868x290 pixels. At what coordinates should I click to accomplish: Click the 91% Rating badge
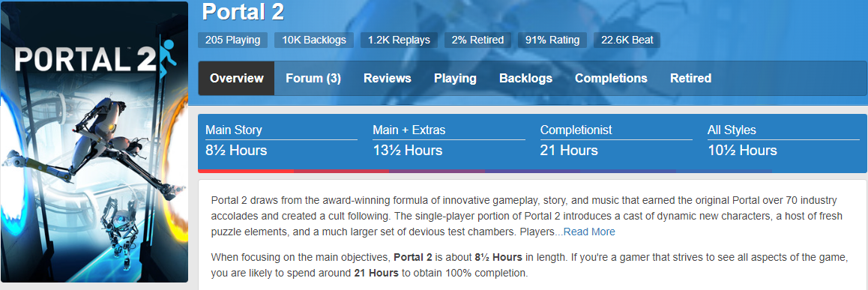(552, 40)
